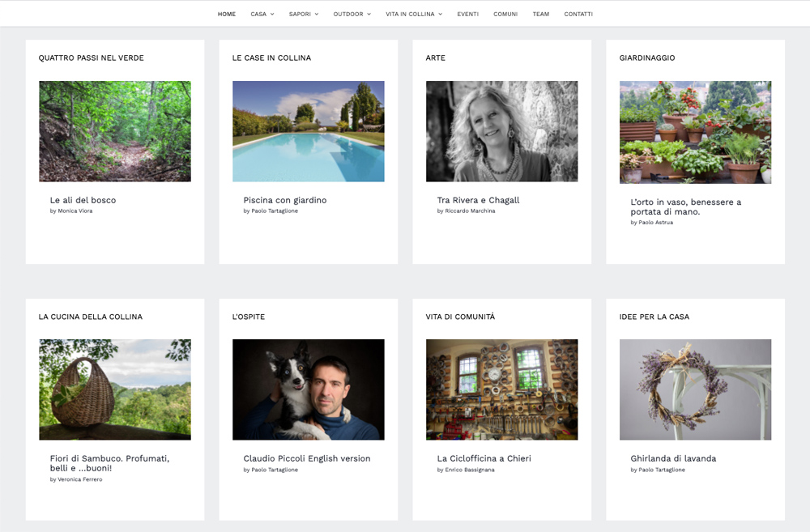Open the LA CUCINA DELLA COLLINA category
Image resolution: width=810 pixels, height=532 pixels.
coord(91,317)
